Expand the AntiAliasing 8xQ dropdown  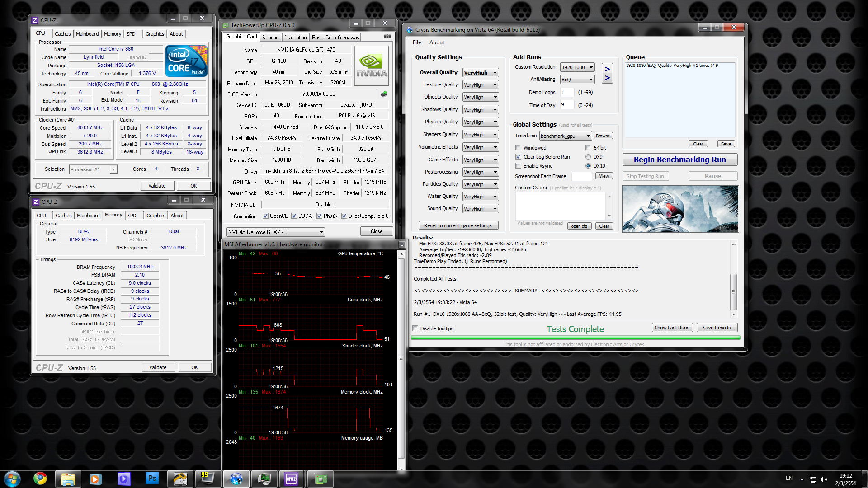point(577,80)
